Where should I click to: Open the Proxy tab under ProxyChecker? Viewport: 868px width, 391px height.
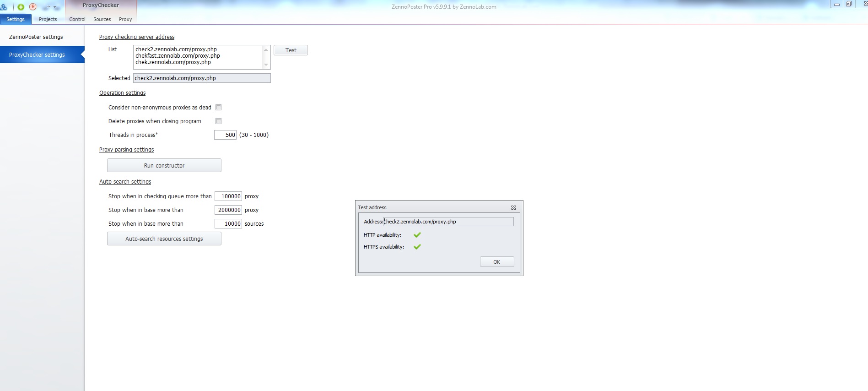[x=125, y=19]
